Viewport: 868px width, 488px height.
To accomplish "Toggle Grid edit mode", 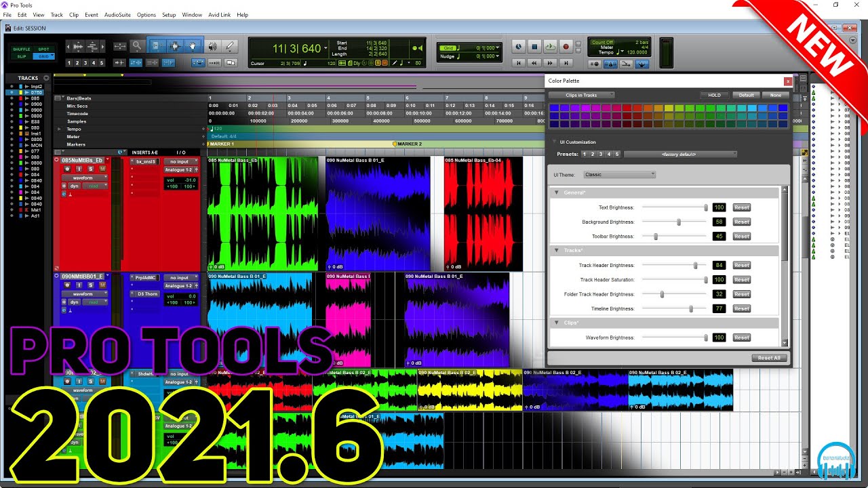I will (x=44, y=57).
